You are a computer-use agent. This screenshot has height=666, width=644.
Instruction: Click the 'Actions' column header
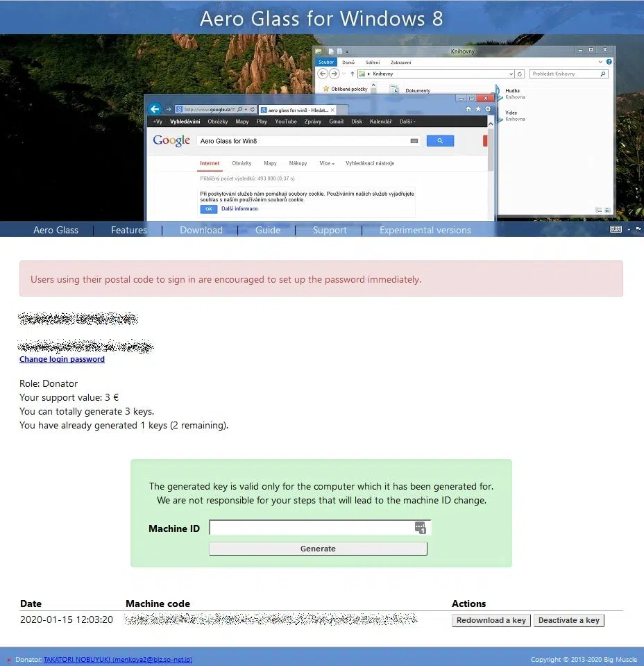[468, 603]
